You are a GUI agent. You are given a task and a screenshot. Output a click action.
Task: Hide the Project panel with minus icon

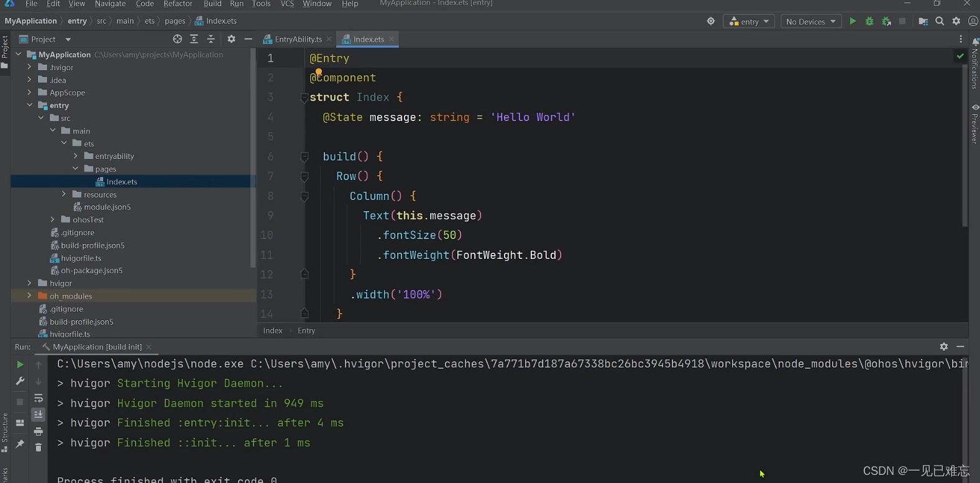(x=248, y=39)
